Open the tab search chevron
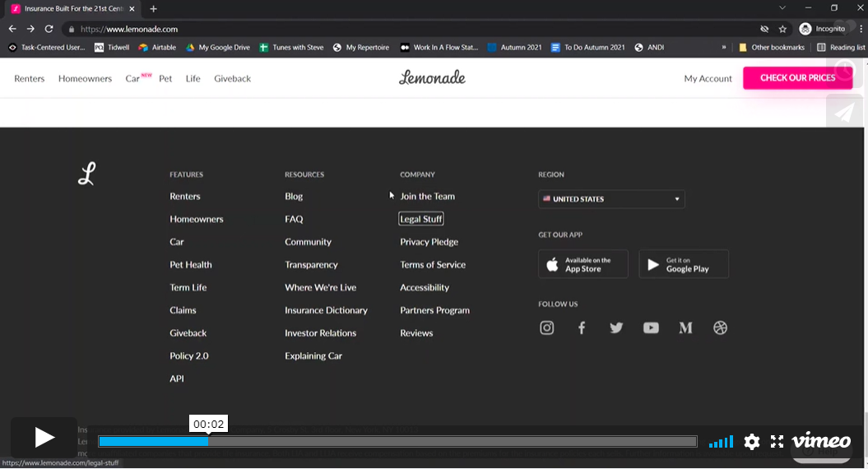The image size is (868, 469). [782, 7]
